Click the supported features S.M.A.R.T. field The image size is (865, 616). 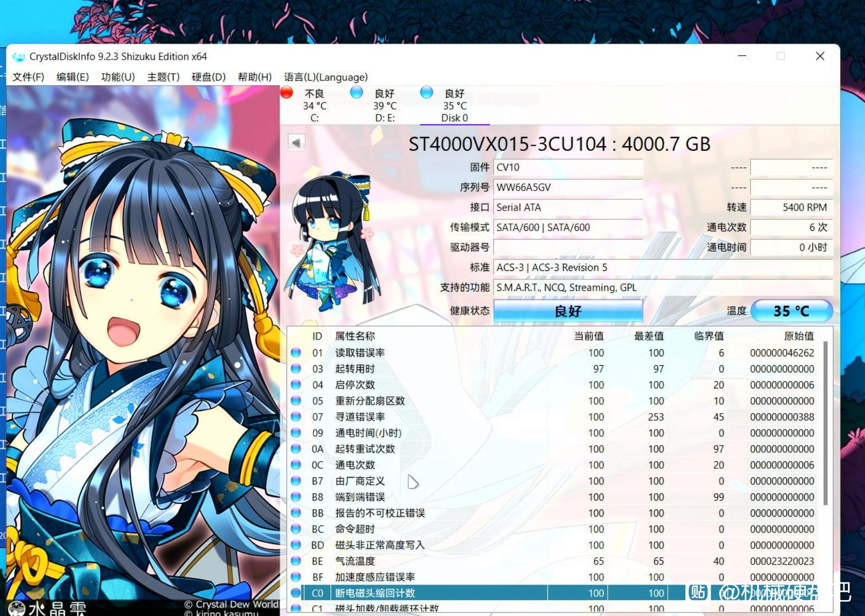click(663, 288)
